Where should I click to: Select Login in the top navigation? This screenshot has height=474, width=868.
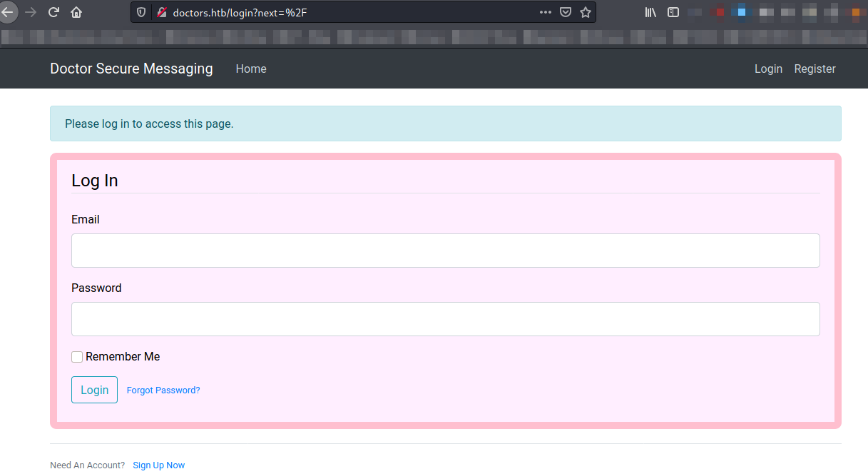click(768, 69)
